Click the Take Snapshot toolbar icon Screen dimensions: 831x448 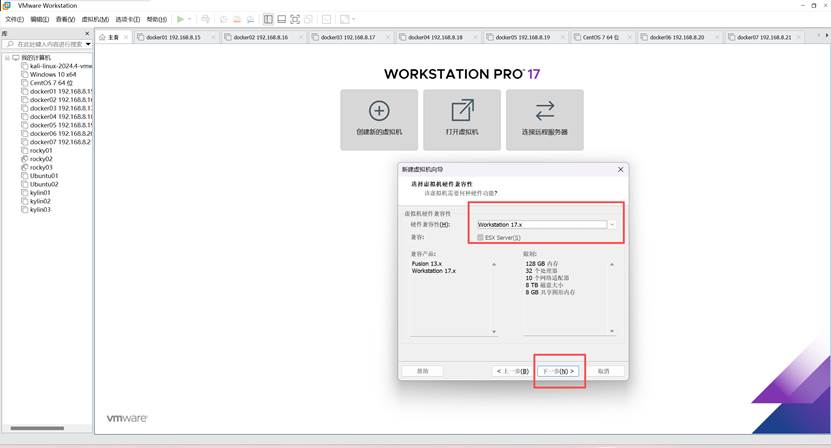click(x=224, y=19)
